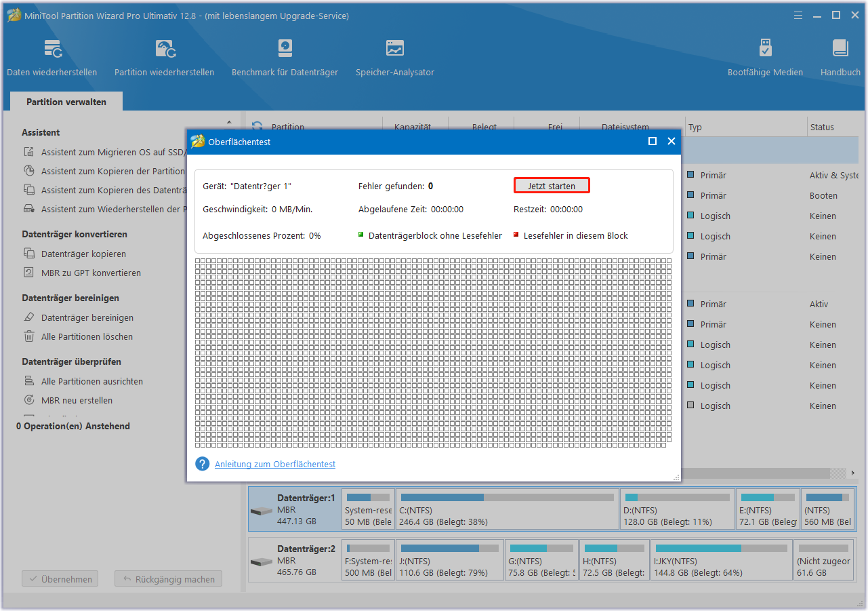Click the Datenträger:1 disk drive icon
Image resolution: width=868 pixels, height=611 pixels.
click(x=261, y=511)
